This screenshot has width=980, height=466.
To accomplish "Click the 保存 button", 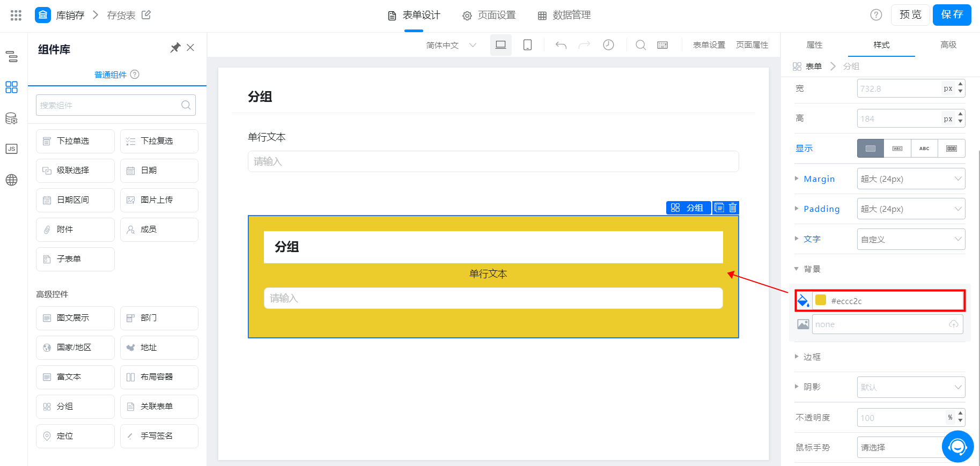I will pyautogui.click(x=952, y=14).
